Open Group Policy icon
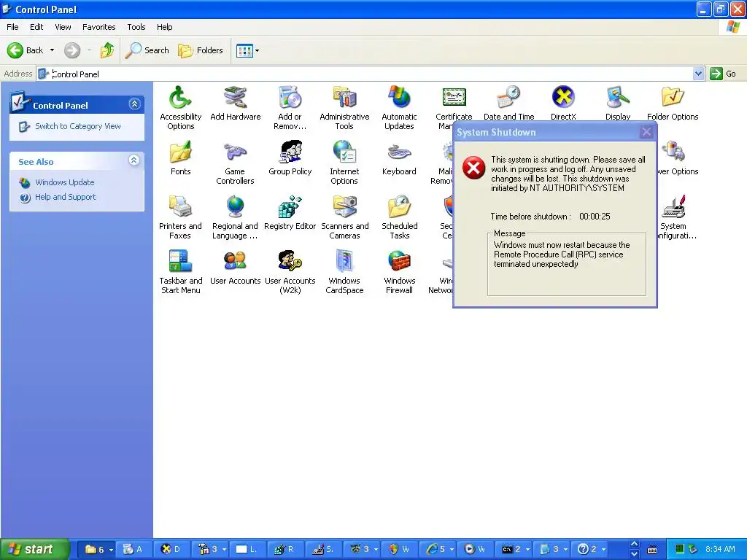The width and height of the screenshot is (747, 560). (x=290, y=158)
